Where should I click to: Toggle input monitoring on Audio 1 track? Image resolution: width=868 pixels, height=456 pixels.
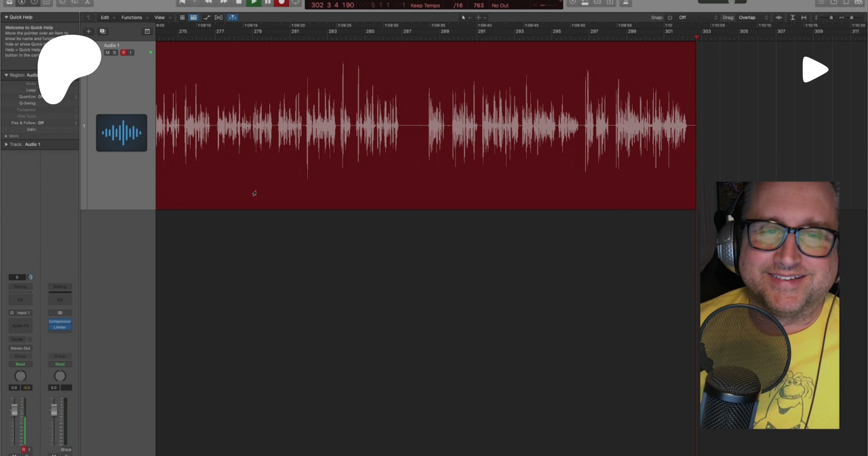131,53
